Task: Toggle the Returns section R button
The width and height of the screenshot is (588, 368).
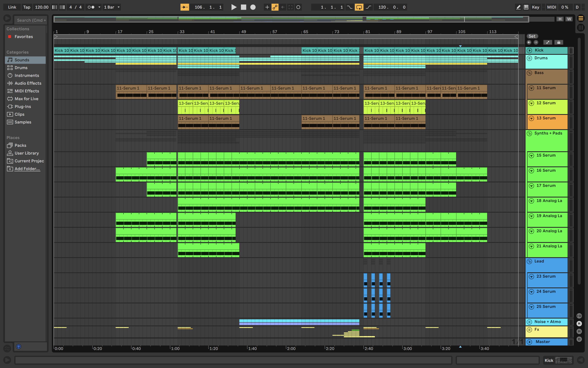Action: (579, 324)
